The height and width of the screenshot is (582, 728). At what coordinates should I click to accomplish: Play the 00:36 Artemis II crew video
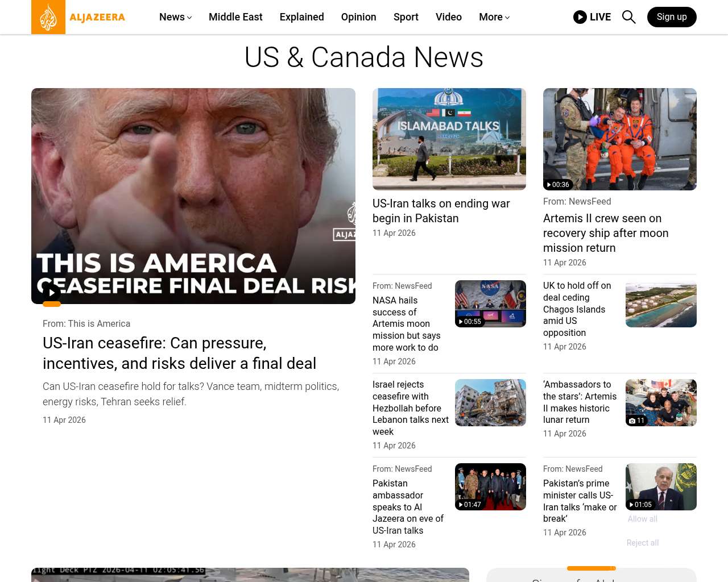pos(557,185)
